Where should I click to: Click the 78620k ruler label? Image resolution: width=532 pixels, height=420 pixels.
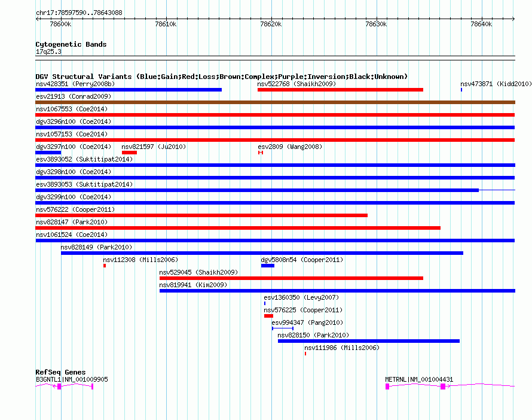click(271, 24)
